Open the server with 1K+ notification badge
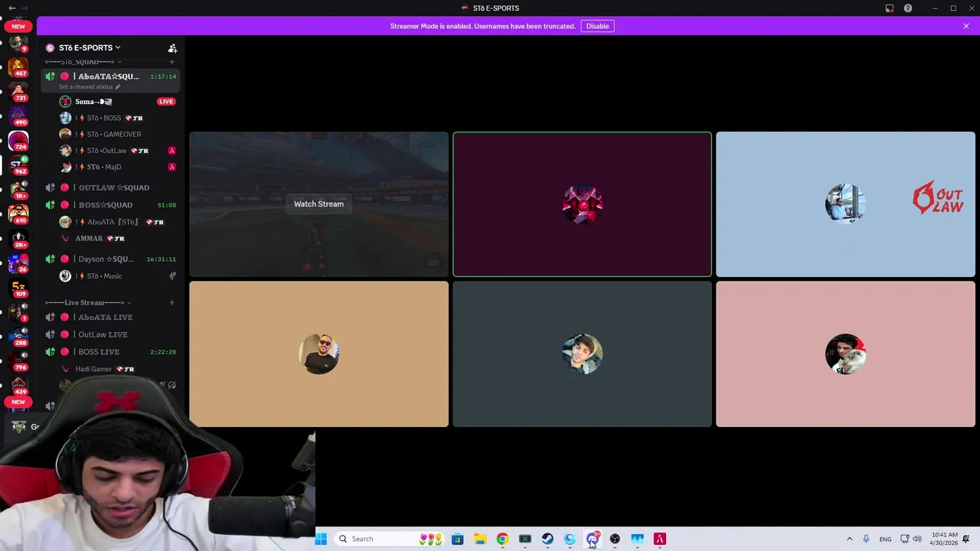 pyautogui.click(x=18, y=189)
